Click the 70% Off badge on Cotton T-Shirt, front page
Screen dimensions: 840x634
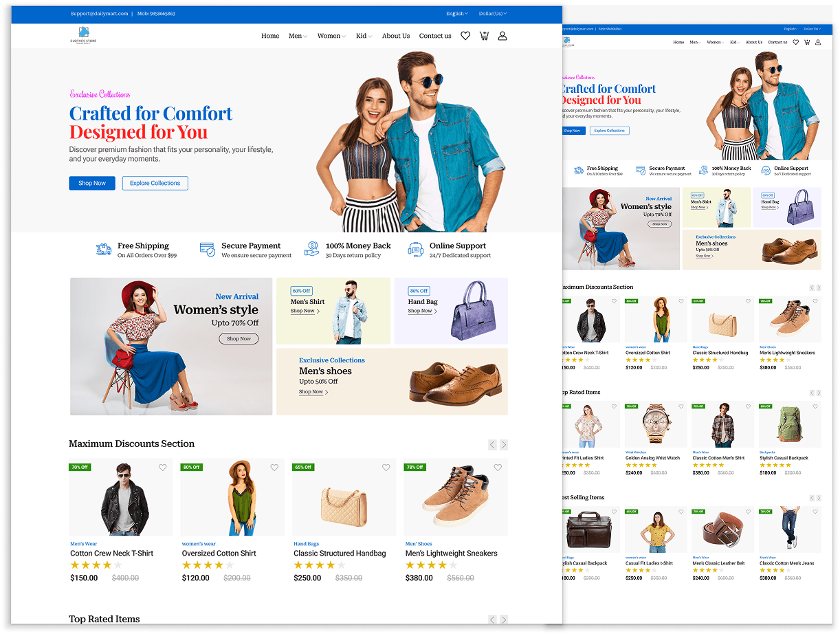80,468
